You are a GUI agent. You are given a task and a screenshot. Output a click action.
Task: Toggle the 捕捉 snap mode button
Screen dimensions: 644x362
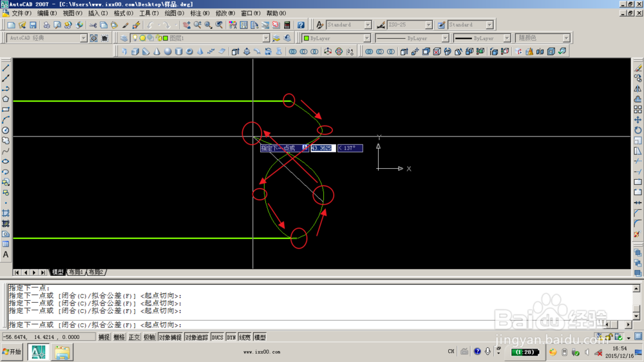(104, 338)
